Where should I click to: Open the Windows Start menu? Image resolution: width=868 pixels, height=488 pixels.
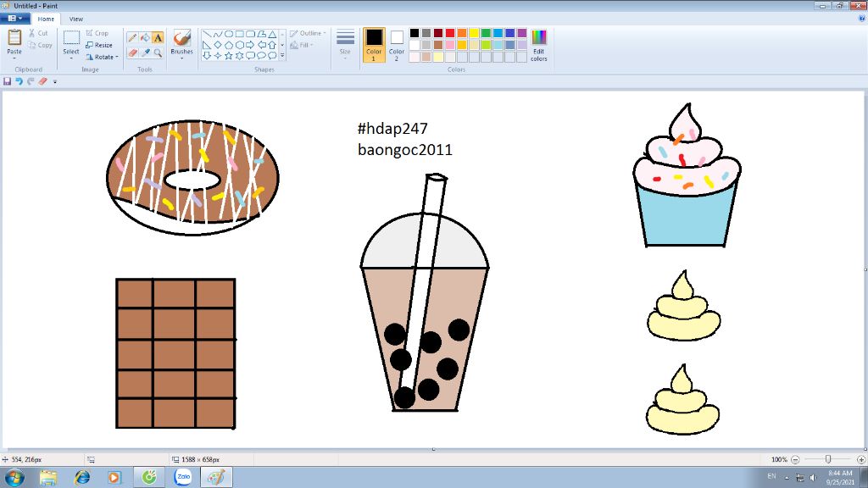tap(14, 476)
